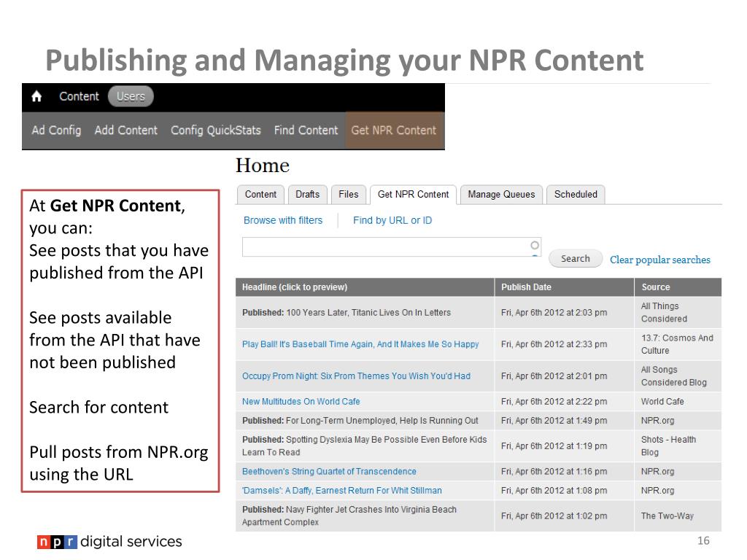
Task: Preview Titanic Lives On In Letters headline
Action: pos(347,312)
